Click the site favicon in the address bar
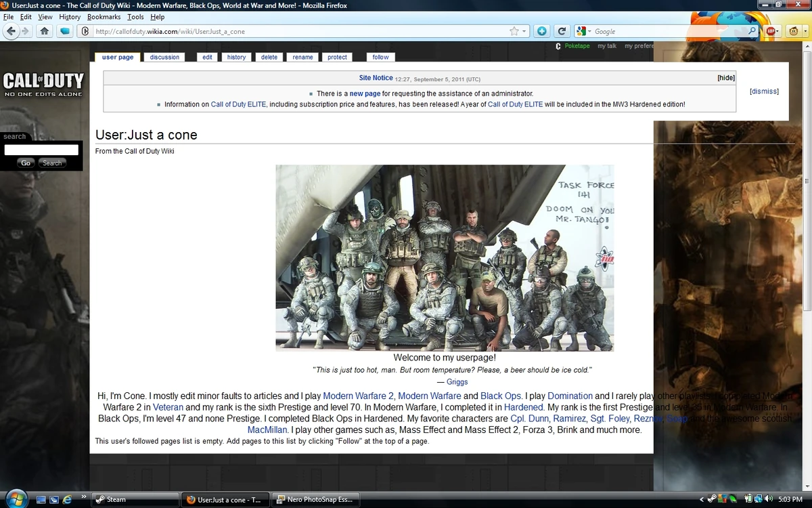 (x=85, y=31)
